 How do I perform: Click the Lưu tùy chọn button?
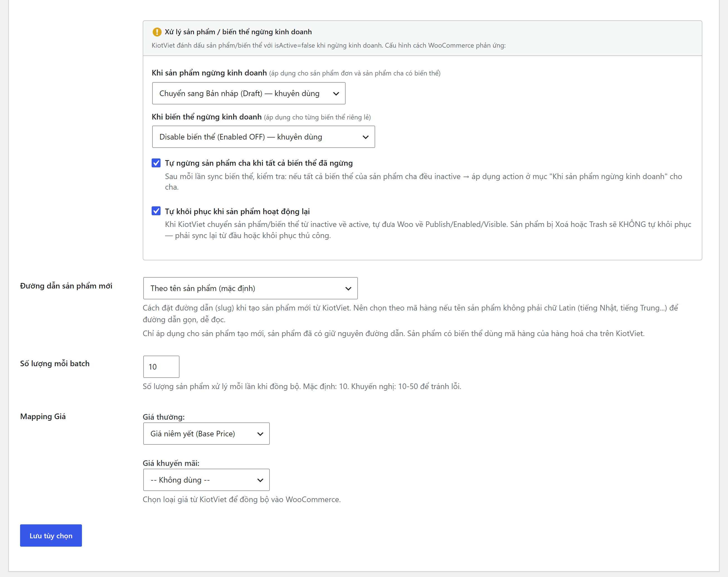51,536
